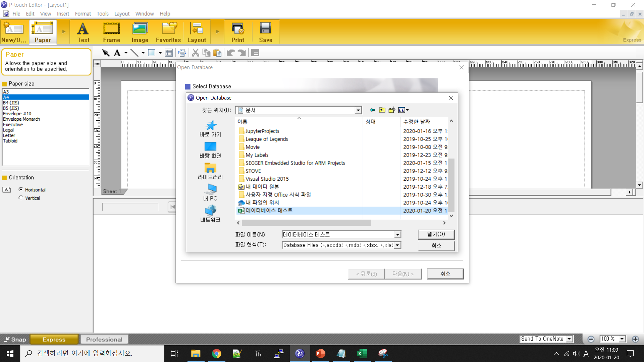This screenshot has height=362, width=644.
Task: Expand the 찾는 위치 folder dropdown
Action: (x=358, y=110)
